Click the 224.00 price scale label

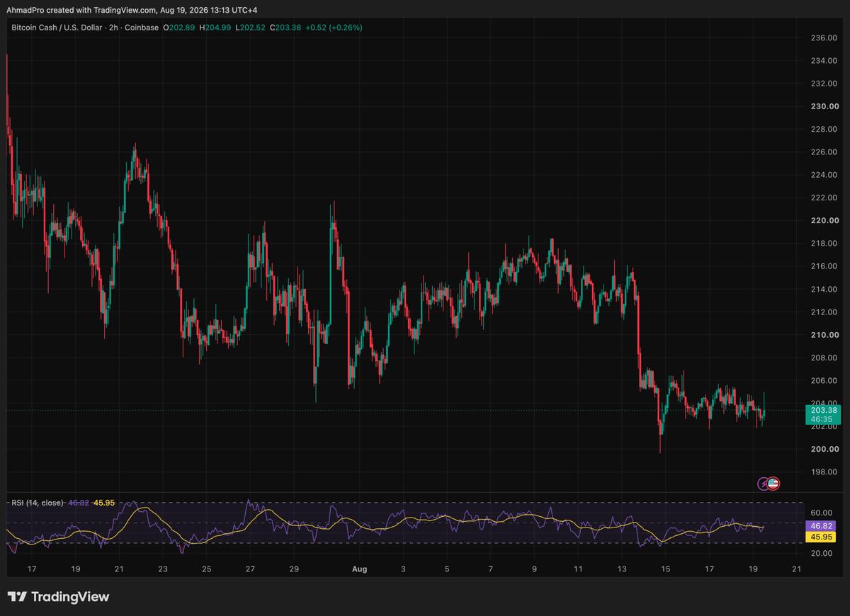pyautogui.click(x=824, y=175)
